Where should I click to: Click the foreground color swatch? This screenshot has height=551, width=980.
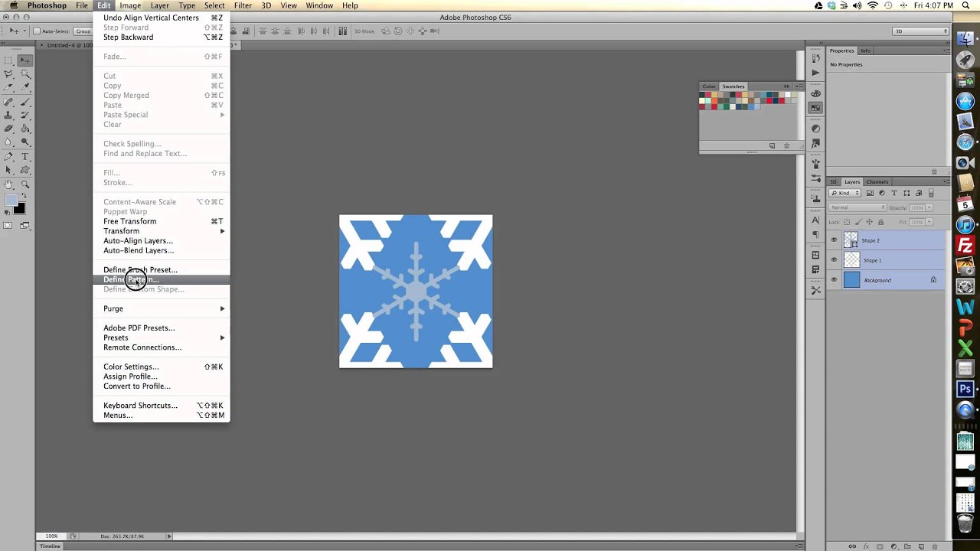point(11,200)
